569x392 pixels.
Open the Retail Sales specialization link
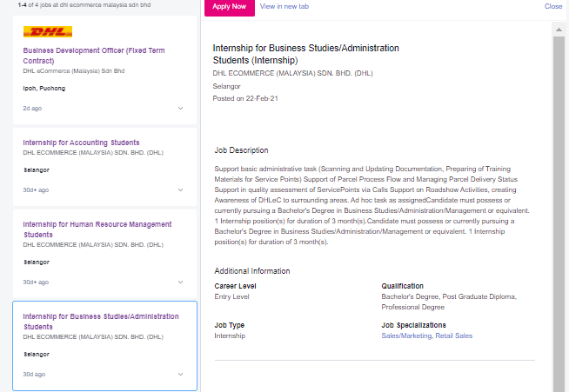point(454,336)
